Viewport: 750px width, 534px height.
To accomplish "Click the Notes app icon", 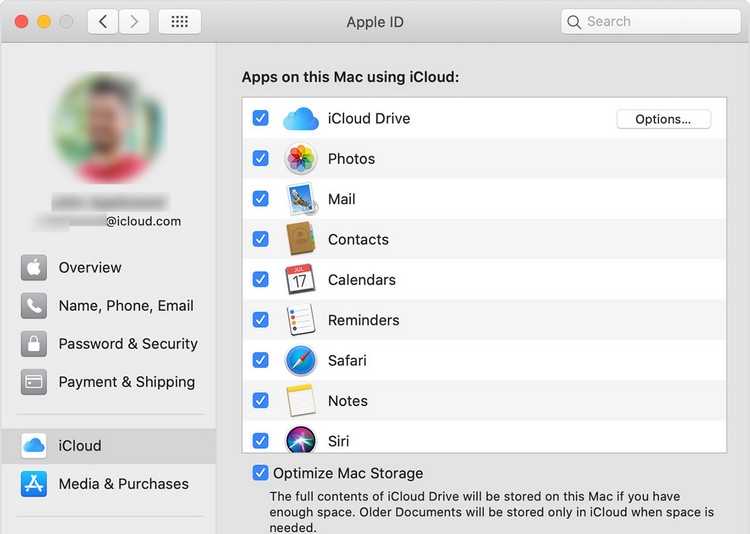I will (x=300, y=400).
